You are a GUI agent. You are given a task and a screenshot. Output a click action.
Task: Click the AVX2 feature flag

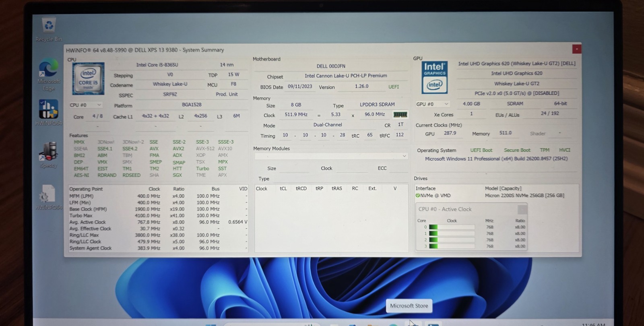tap(178, 149)
